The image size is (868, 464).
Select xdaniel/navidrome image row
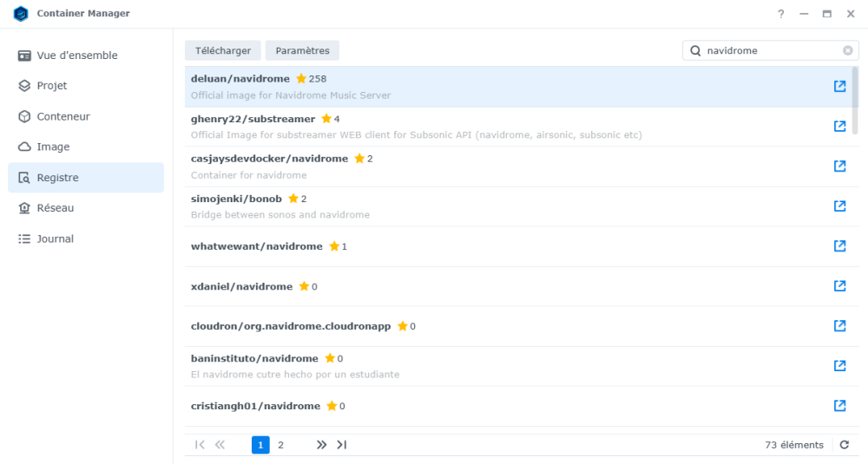[x=518, y=286]
